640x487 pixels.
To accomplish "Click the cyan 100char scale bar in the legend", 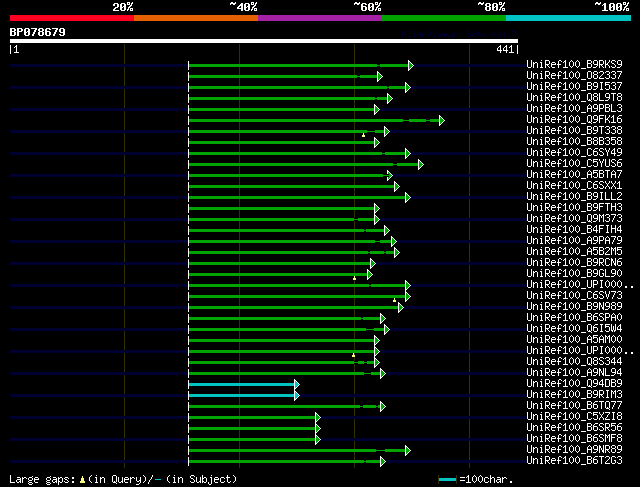I will click(447, 480).
